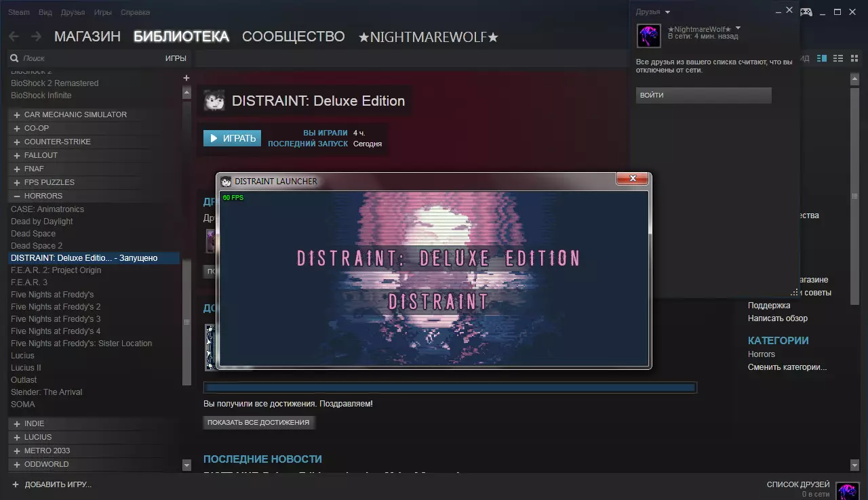The image size is (868, 500).
Task: Select Five Nights at Freddy's: Sister Location
Action: (81, 343)
